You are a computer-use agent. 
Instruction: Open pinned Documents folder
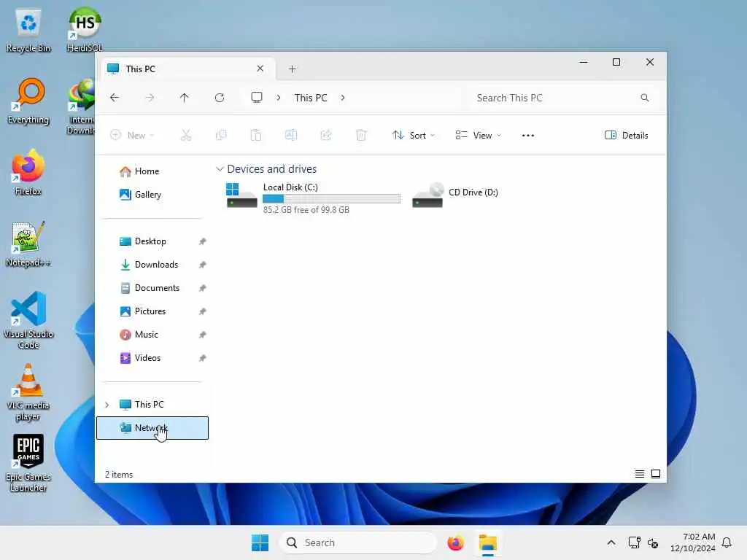[x=157, y=287]
